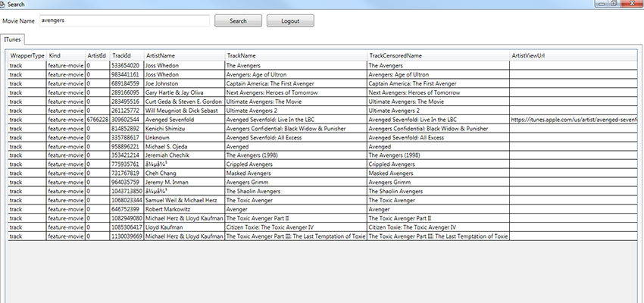Select TrackName 'Ultimate Avengers: The Movie'
The width and height of the screenshot is (644, 303).
(295, 102)
